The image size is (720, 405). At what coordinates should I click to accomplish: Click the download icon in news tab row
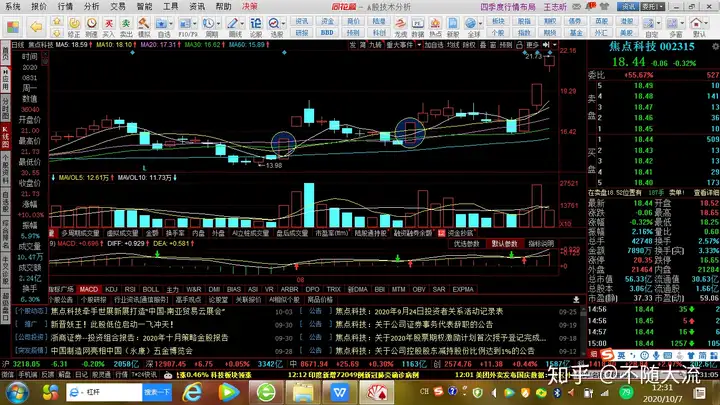click(576, 300)
